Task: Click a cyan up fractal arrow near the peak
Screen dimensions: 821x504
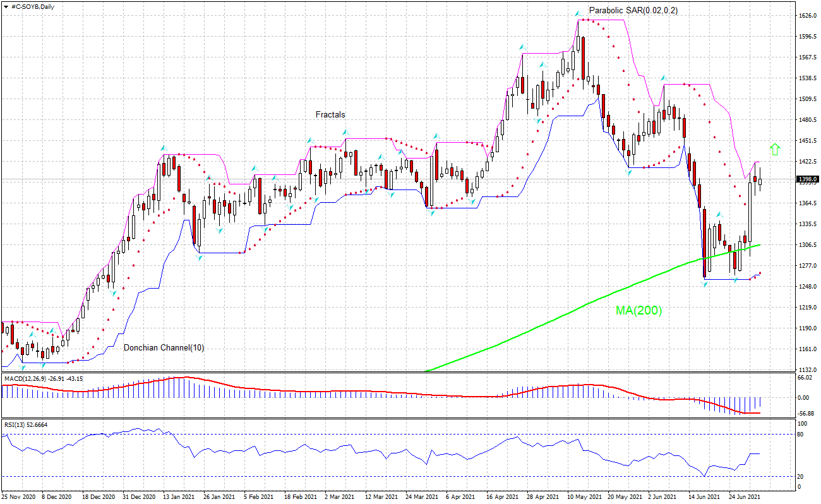Action: coord(578,12)
